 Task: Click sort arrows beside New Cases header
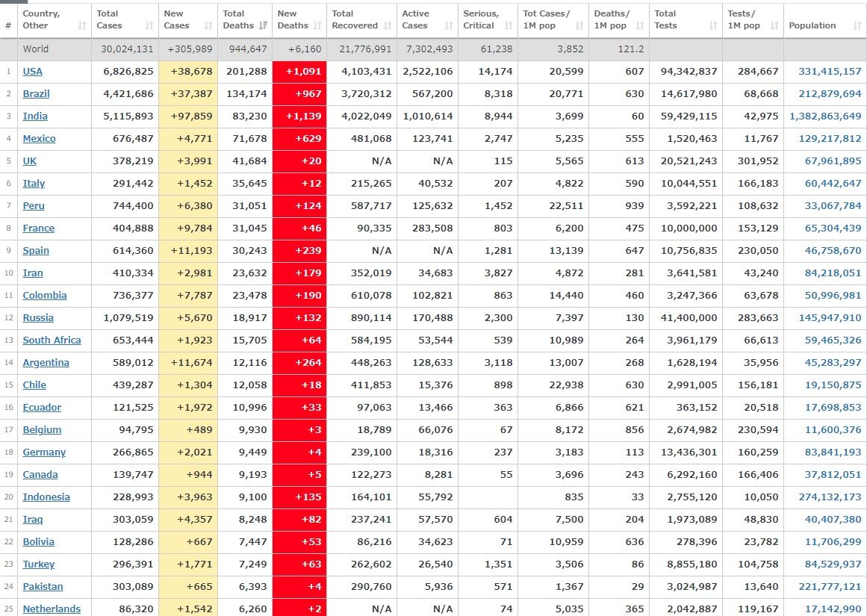(x=208, y=26)
